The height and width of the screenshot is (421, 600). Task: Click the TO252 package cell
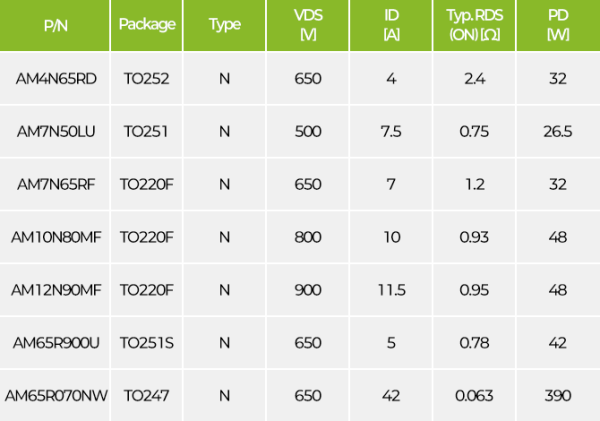147,78
